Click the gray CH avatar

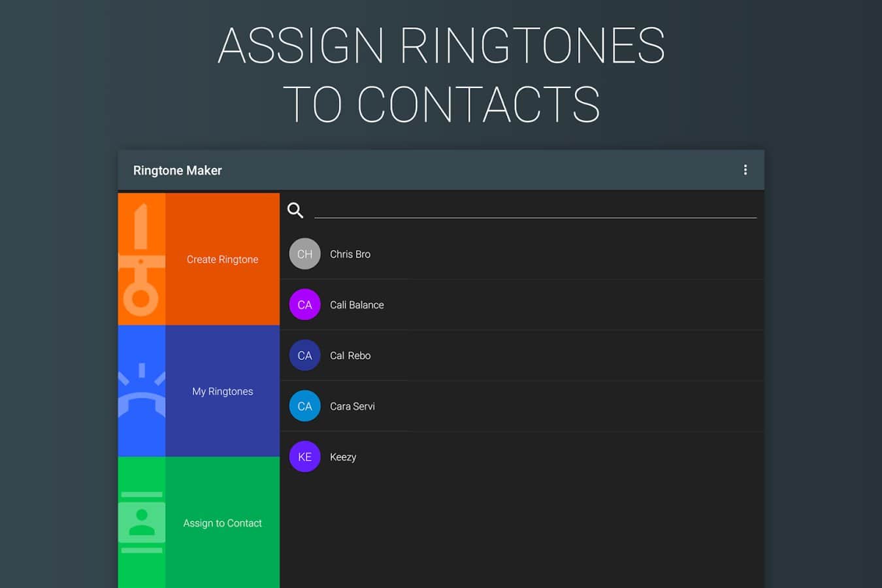click(x=304, y=254)
